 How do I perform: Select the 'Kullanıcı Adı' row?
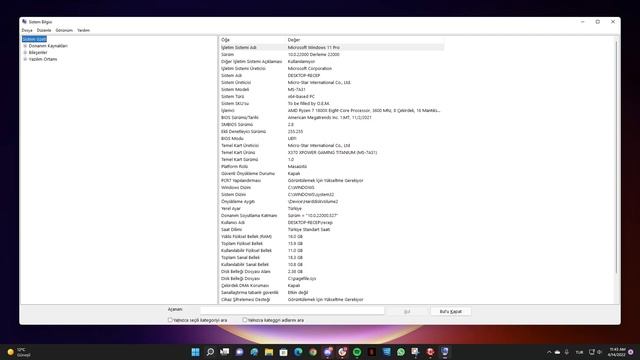[x=332, y=222]
